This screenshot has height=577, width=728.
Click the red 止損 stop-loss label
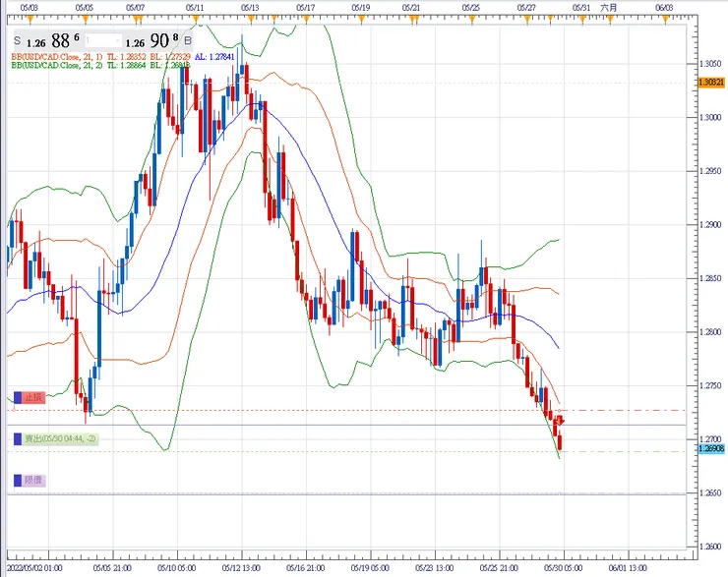[33, 397]
